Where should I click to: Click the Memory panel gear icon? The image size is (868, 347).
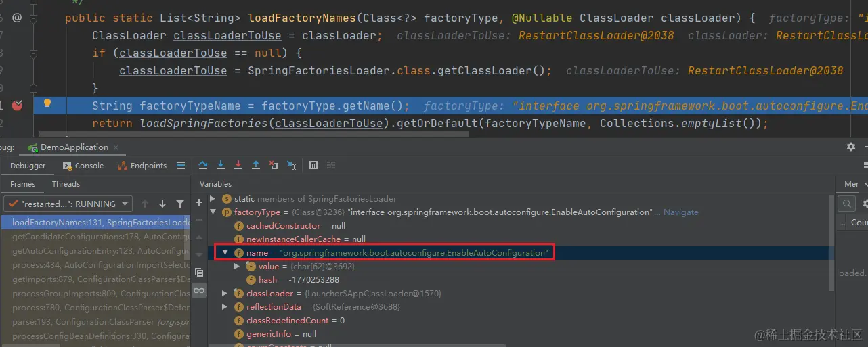click(x=865, y=204)
